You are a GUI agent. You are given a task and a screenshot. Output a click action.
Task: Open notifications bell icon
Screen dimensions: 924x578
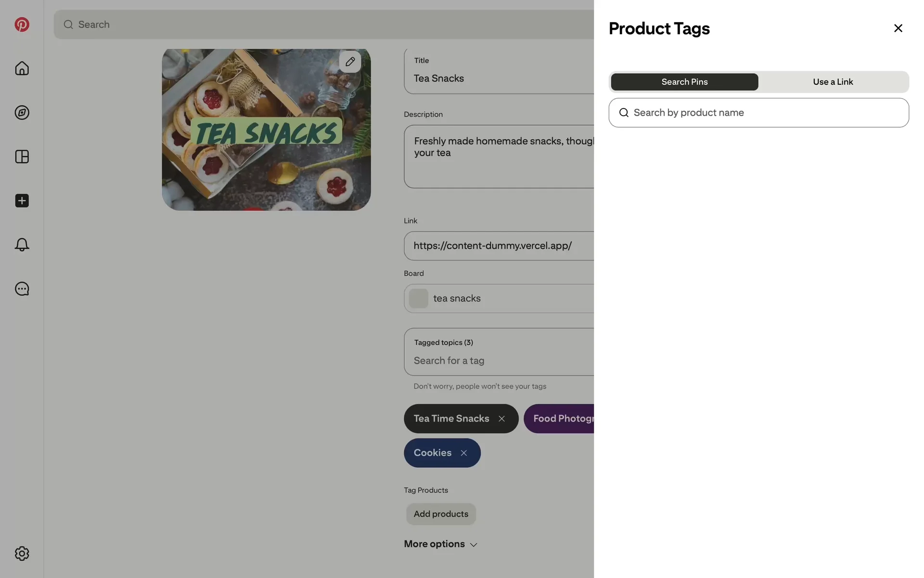pos(22,245)
